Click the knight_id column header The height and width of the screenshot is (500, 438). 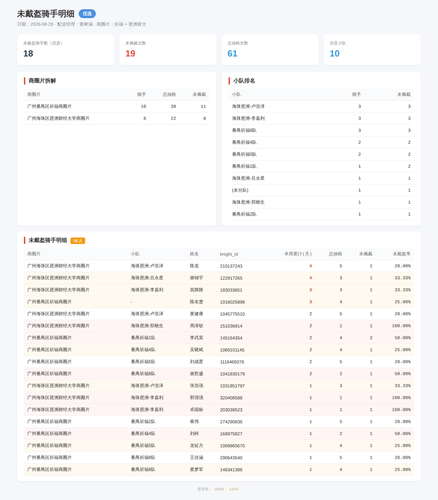[229, 254]
